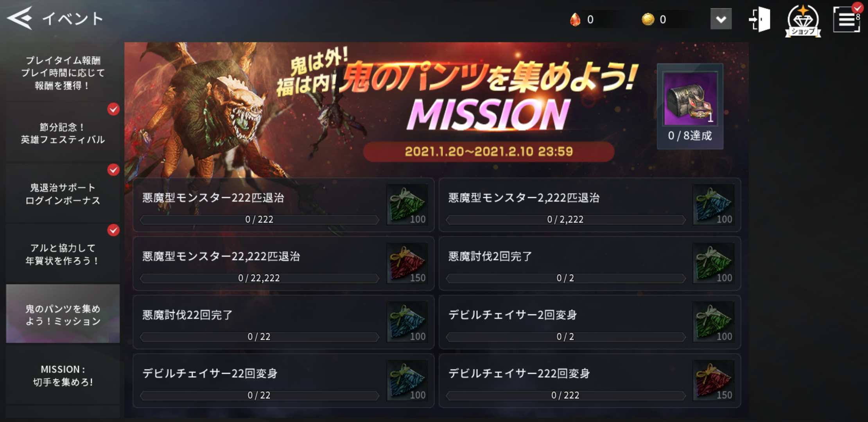Tap the red gem currency icon
The width and height of the screenshot is (868, 422).
[575, 19]
